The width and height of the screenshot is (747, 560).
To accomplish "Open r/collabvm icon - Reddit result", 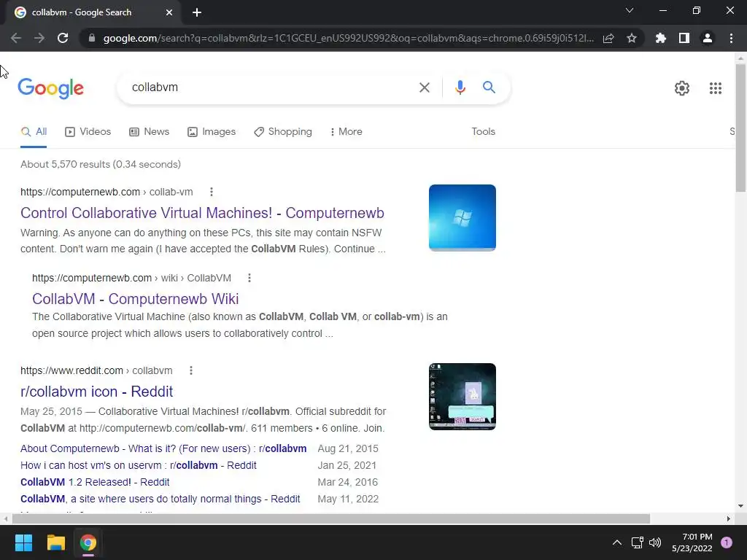I will 97,392.
